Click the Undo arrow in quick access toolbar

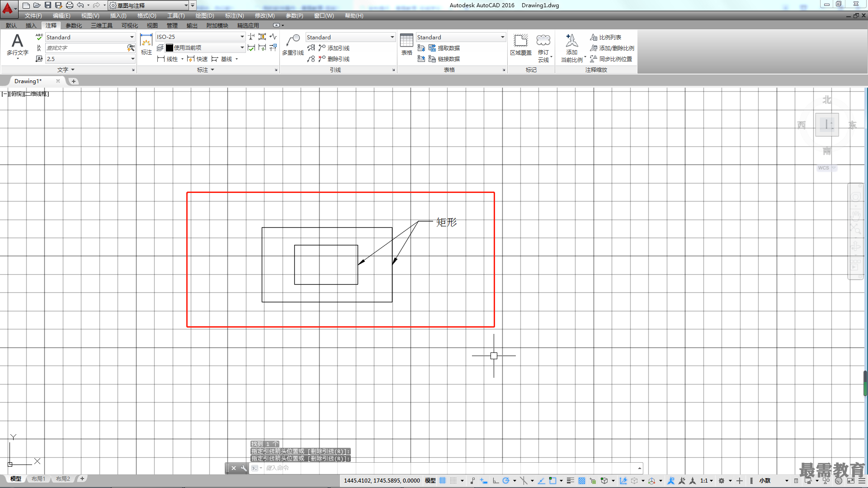[80, 5]
